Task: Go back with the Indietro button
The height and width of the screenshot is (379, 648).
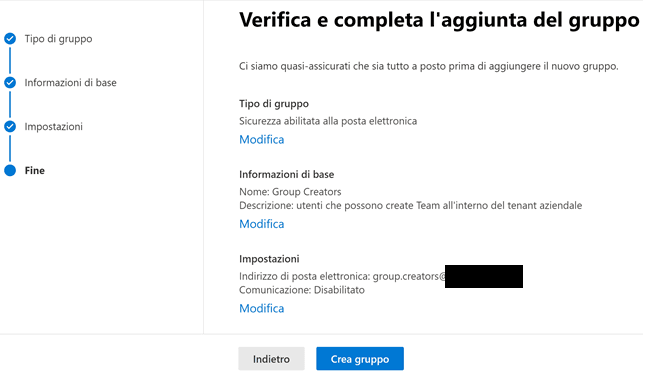Action: pos(271,359)
